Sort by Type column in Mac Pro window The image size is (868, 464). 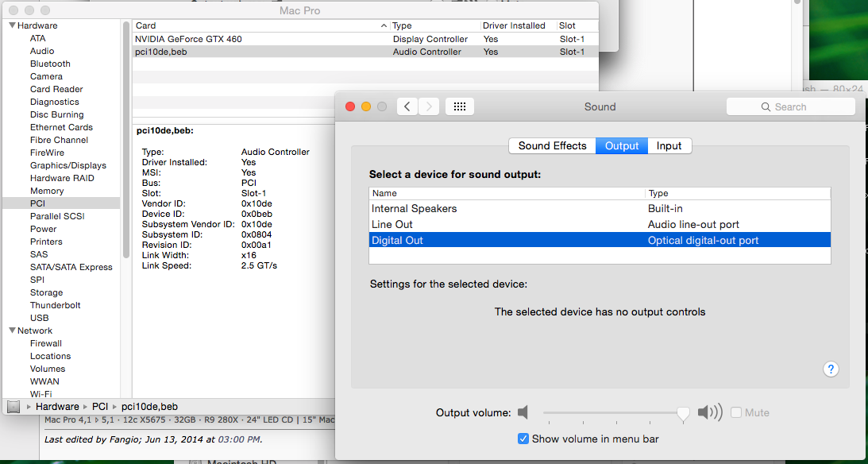(436, 25)
